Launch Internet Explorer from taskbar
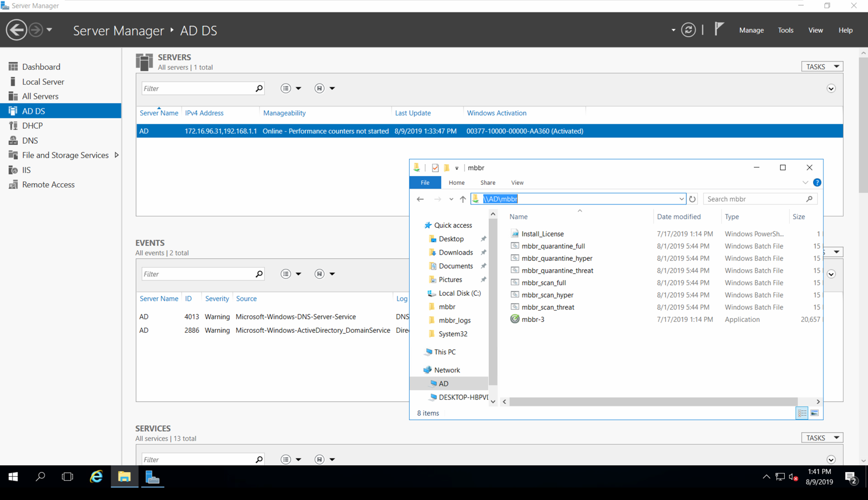Image resolution: width=868 pixels, height=500 pixels. point(96,477)
